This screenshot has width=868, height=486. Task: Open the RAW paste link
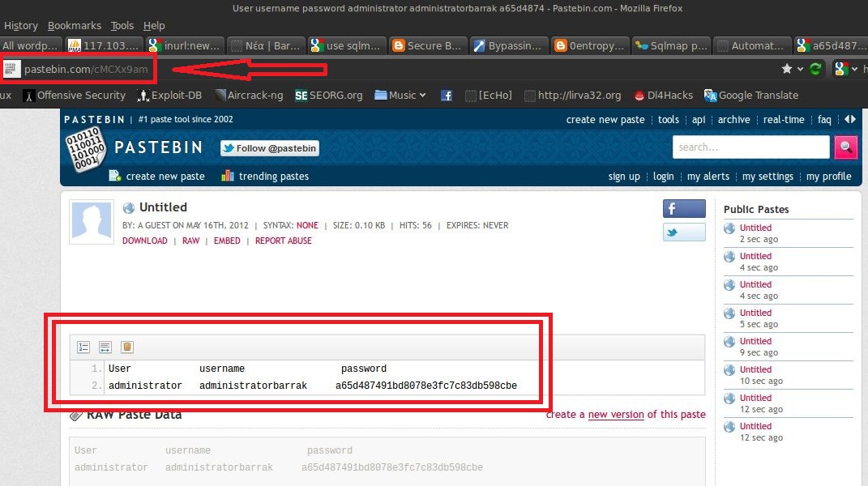pyautogui.click(x=190, y=241)
